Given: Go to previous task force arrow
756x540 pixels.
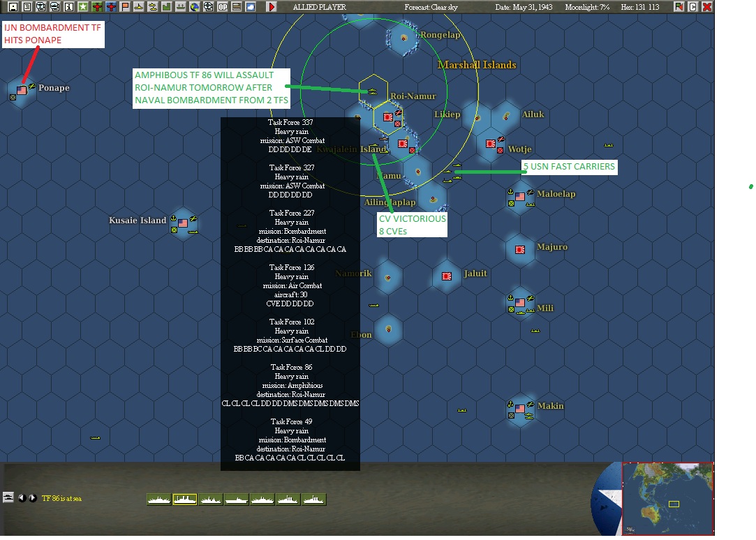Looking at the screenshot, I should pyautogui.click(x=22, y=498).
